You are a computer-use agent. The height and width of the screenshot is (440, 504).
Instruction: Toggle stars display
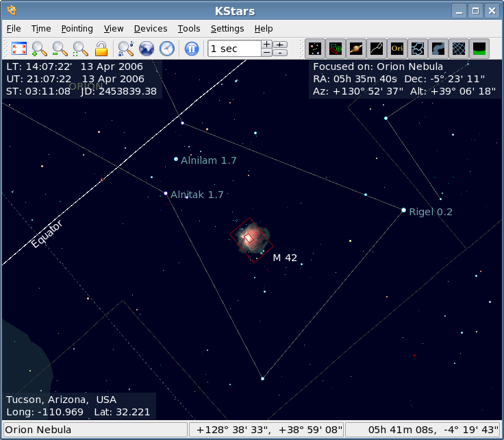tap(315, 49)
